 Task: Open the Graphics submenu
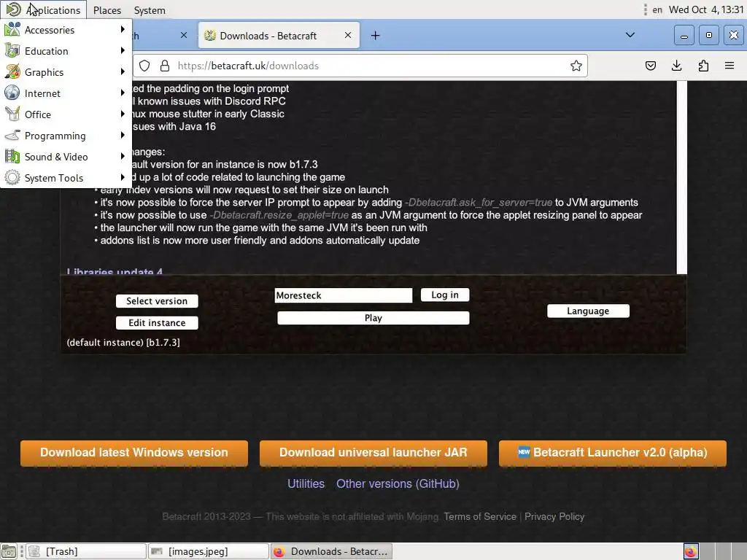66,72
